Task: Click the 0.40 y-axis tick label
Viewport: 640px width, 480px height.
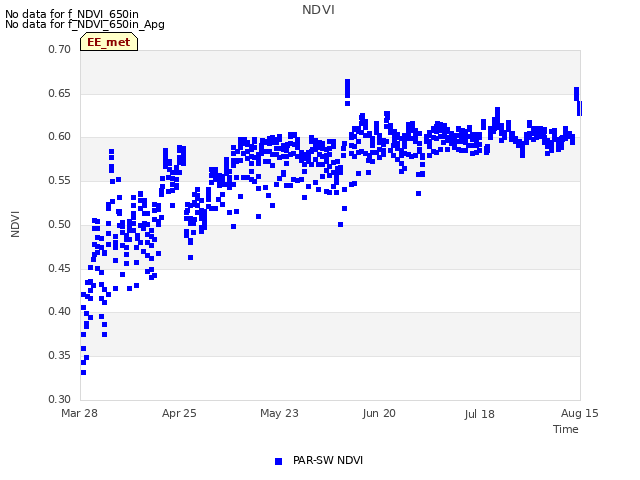Action: click(60, 311)
